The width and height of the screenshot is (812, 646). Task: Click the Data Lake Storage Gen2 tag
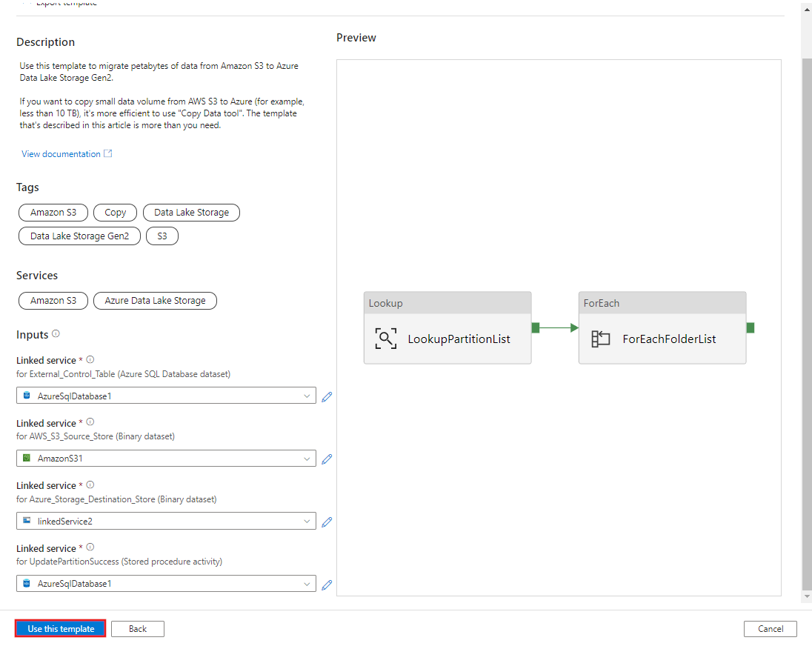79,236
